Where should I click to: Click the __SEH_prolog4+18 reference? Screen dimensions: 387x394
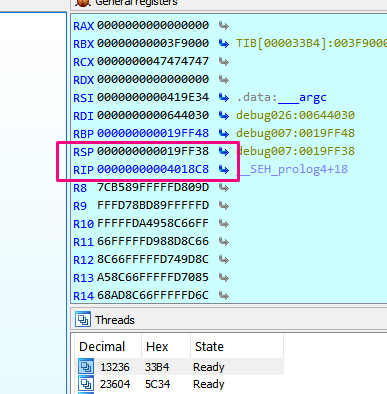point(292,170)
